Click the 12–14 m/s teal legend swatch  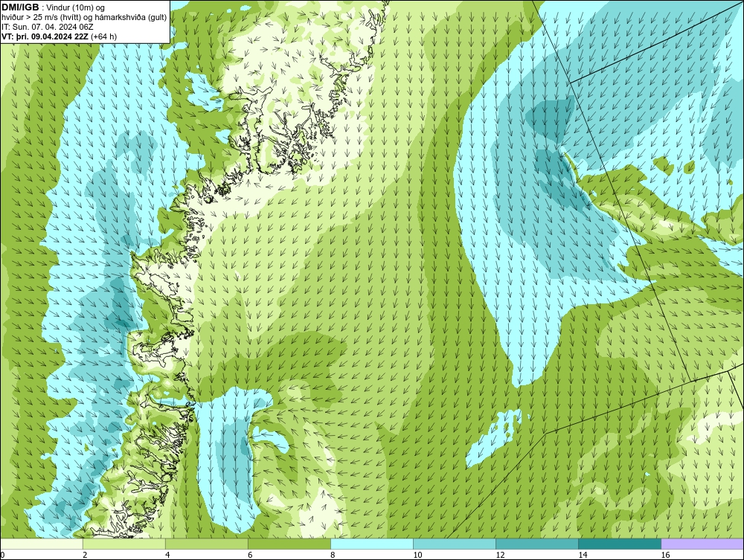pos(537,544)
